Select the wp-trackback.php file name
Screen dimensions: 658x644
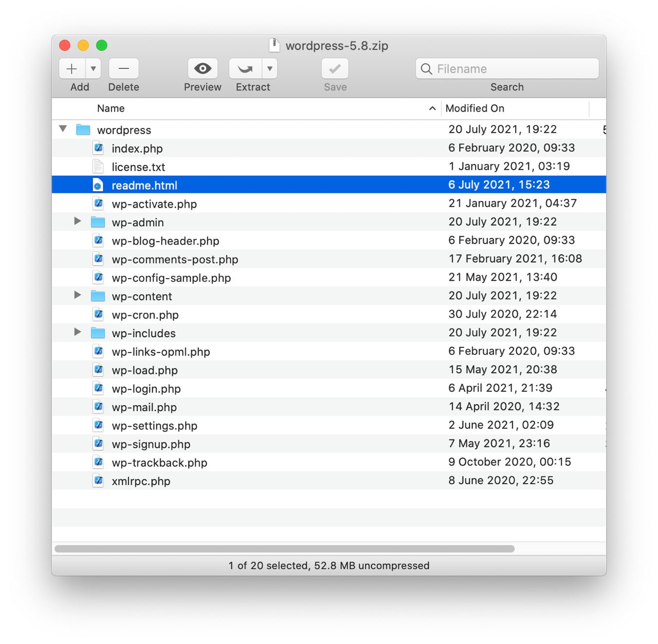click(159, 463)
